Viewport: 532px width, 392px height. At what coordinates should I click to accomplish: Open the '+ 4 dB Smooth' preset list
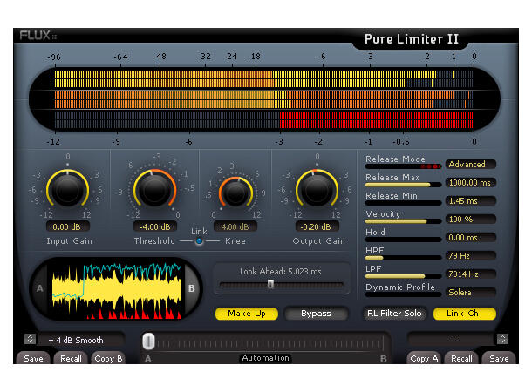point(81,340)
